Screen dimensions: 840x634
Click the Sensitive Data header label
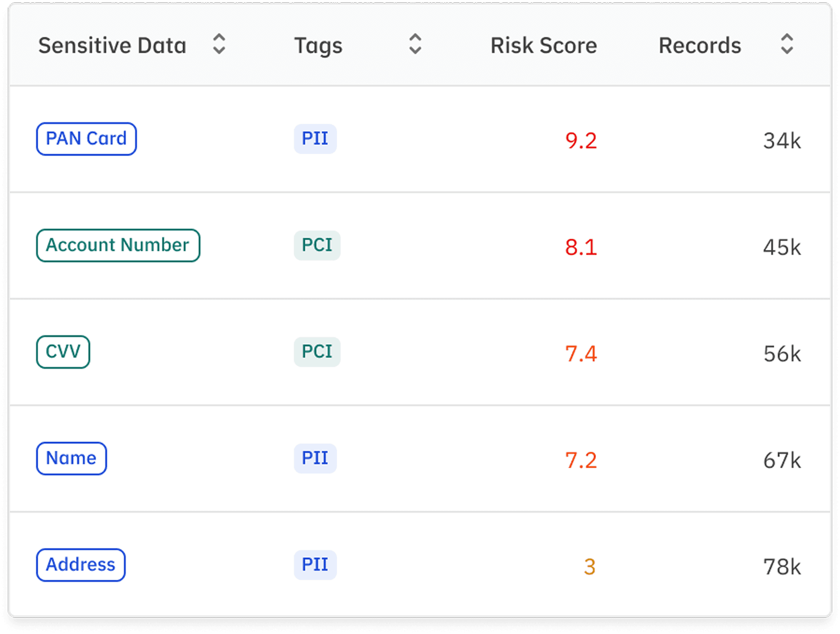[112, 45]
